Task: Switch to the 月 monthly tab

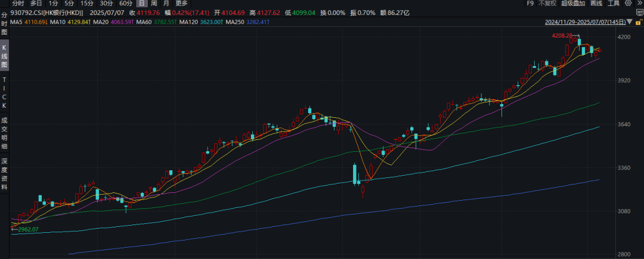Action: [x=166, y=4]
